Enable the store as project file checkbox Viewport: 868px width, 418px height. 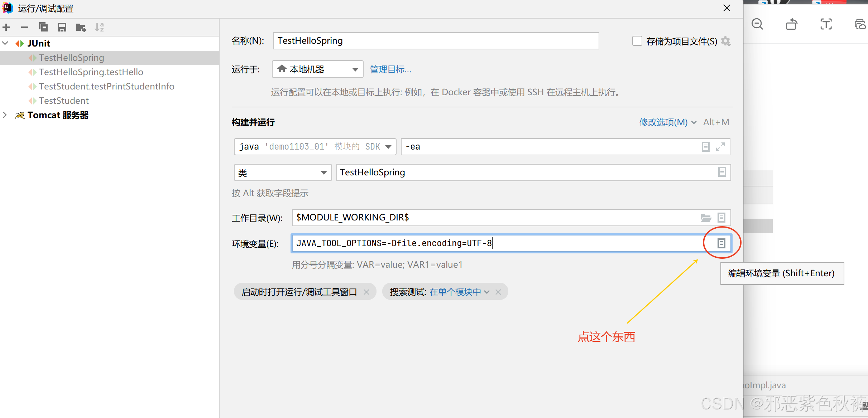[x=637, y=41]
